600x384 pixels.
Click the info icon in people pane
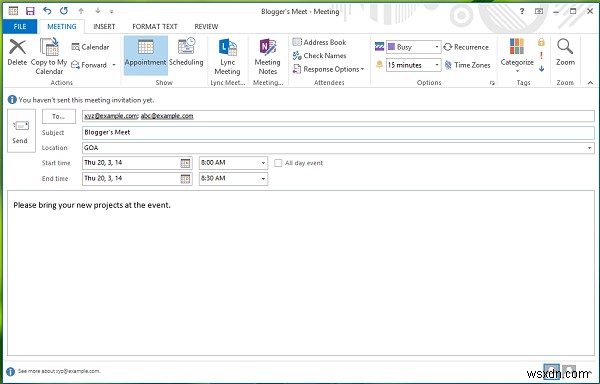[10, 371]
